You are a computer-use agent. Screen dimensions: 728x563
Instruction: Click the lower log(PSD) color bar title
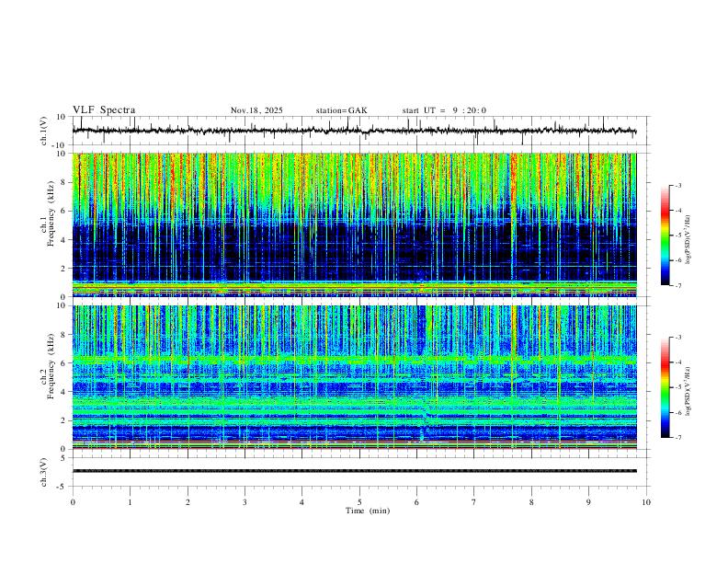(688, 392)
